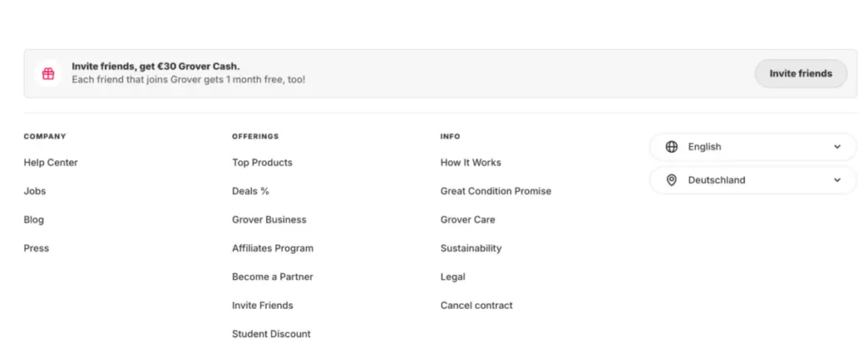Go to Sustainability page
The image size is (868, 348).
(x=470, y=249)
